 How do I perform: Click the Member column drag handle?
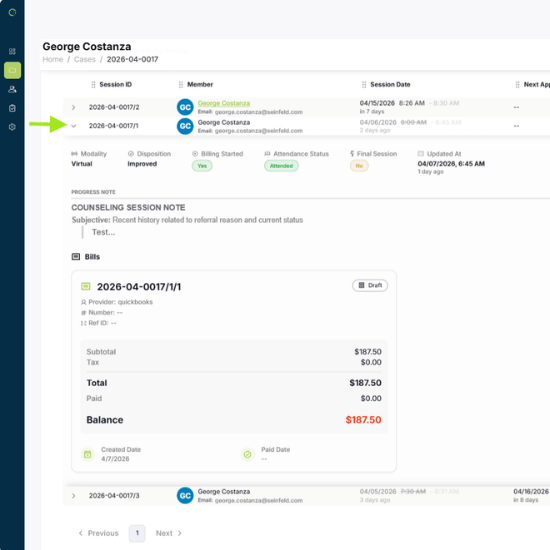pos(181,85)
